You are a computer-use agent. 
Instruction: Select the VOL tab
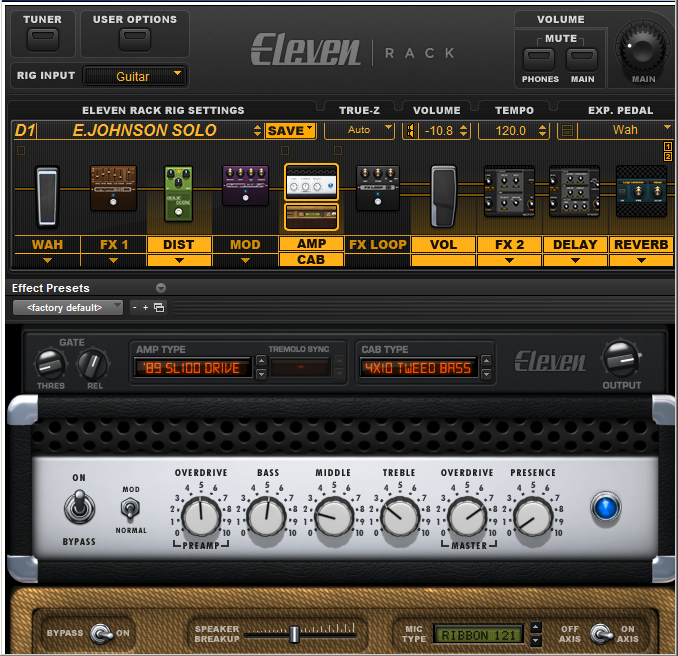tap(443, 245)
